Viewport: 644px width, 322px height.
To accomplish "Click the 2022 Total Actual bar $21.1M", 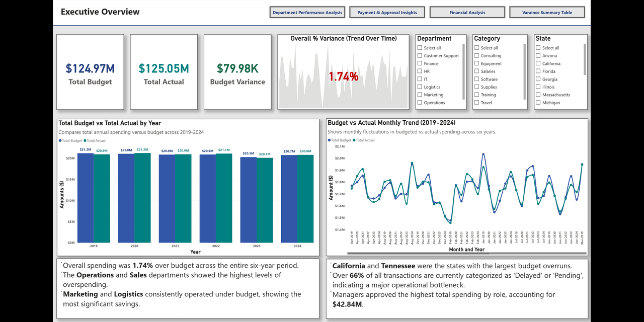I will [x=224, y=198].
